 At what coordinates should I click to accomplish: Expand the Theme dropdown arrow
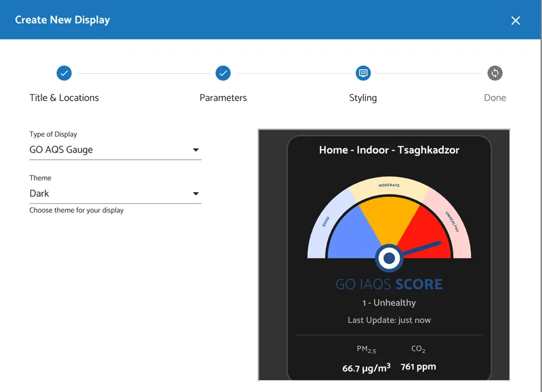click(x=196, y=194)
